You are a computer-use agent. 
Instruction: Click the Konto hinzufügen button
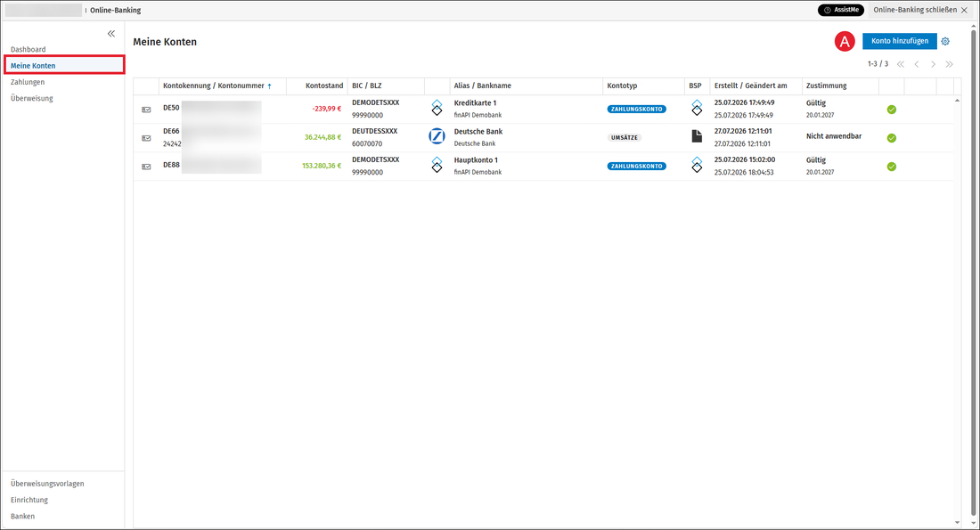pyautogui.click(x=900, y=41)
